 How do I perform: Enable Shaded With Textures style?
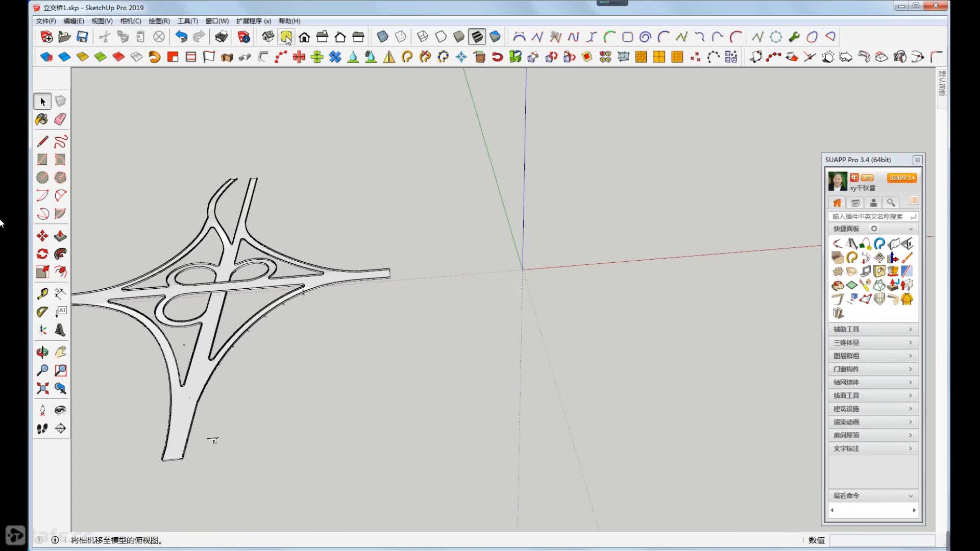[477, 37]
